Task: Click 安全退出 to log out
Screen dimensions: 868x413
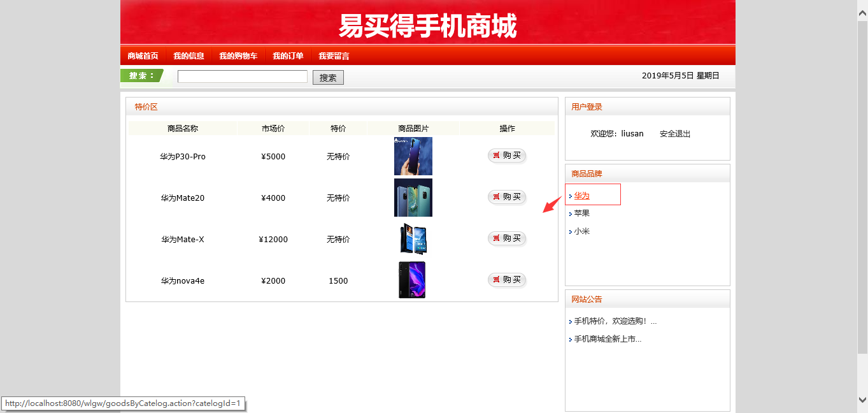Action: 675,134
